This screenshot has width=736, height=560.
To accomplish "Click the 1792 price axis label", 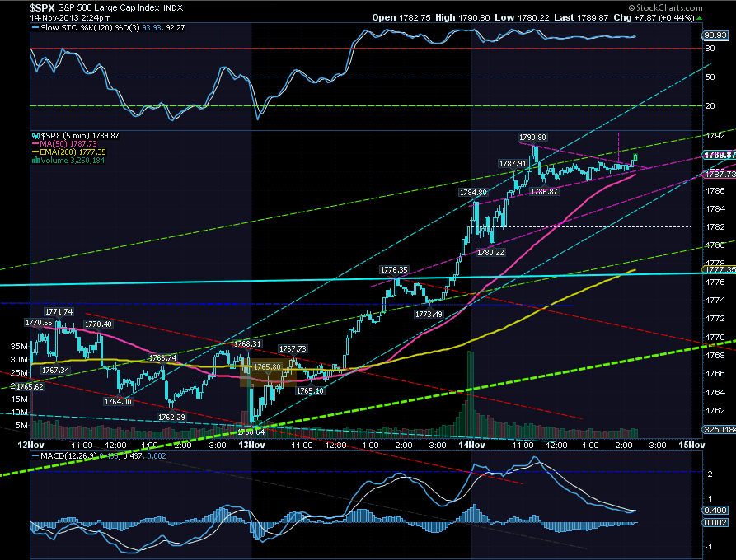I will click(x=715, y=136).
